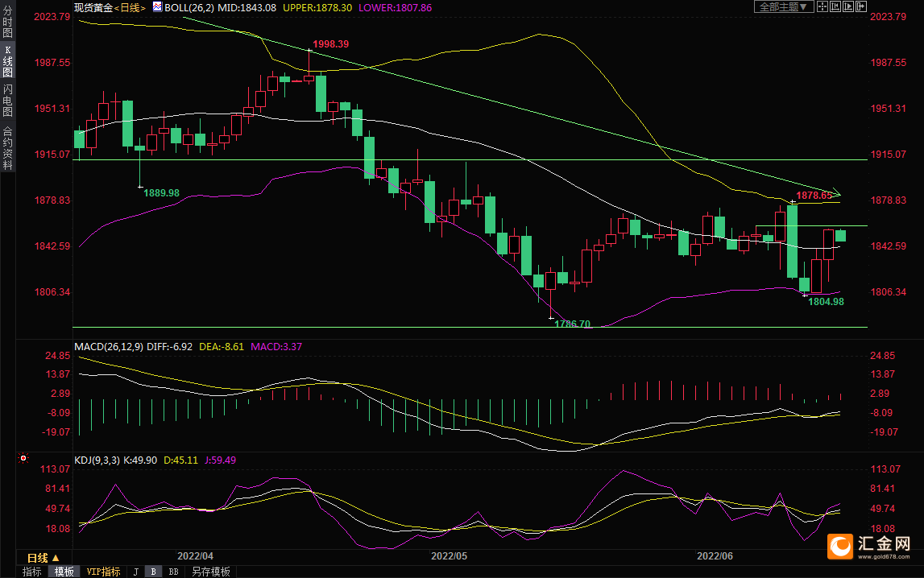The image size is (924, 578).
Task: Click the 1998.39 high price label
Action: (x=330, y=44)
